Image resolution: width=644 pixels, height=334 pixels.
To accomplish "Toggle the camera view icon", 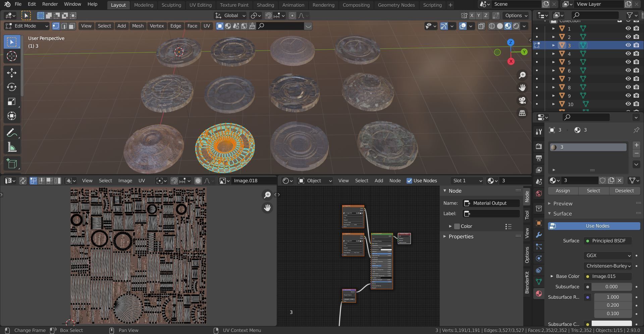I will (522, 101).
